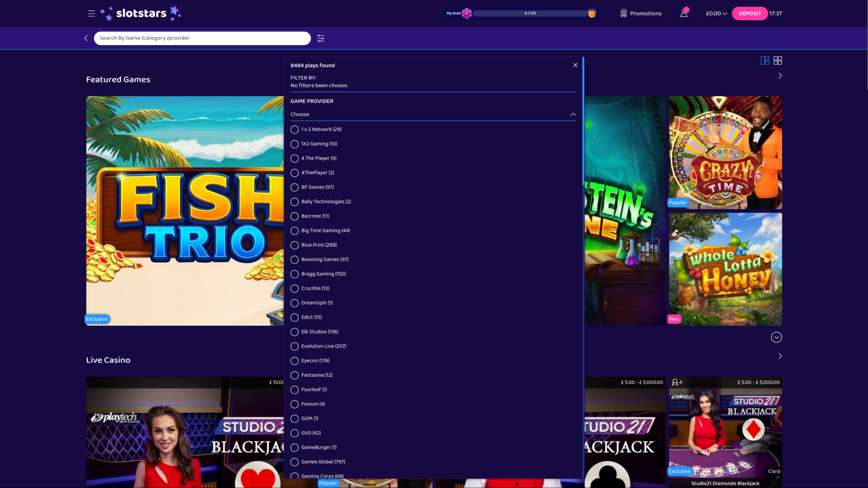Click the level progress bar 0 / 125
The width and height of the screenshot is (868, 488).
coord(530,14)
